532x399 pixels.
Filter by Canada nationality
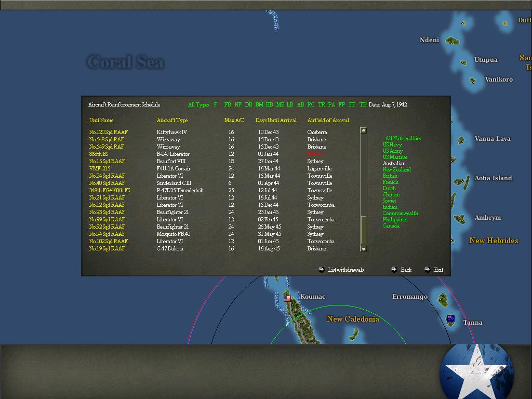391,225
